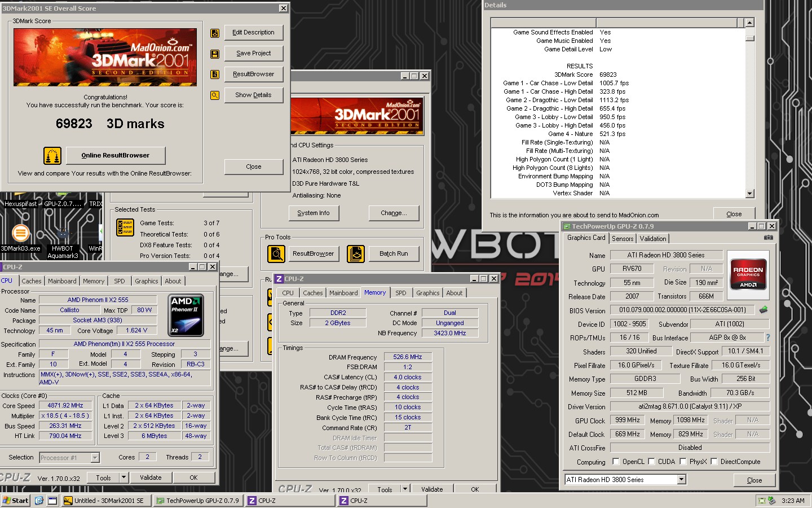Switch to Untitled - 3DMark2001 SE taskbar button
This screenshot has height=508, width=812.
[x=106, y=501]
